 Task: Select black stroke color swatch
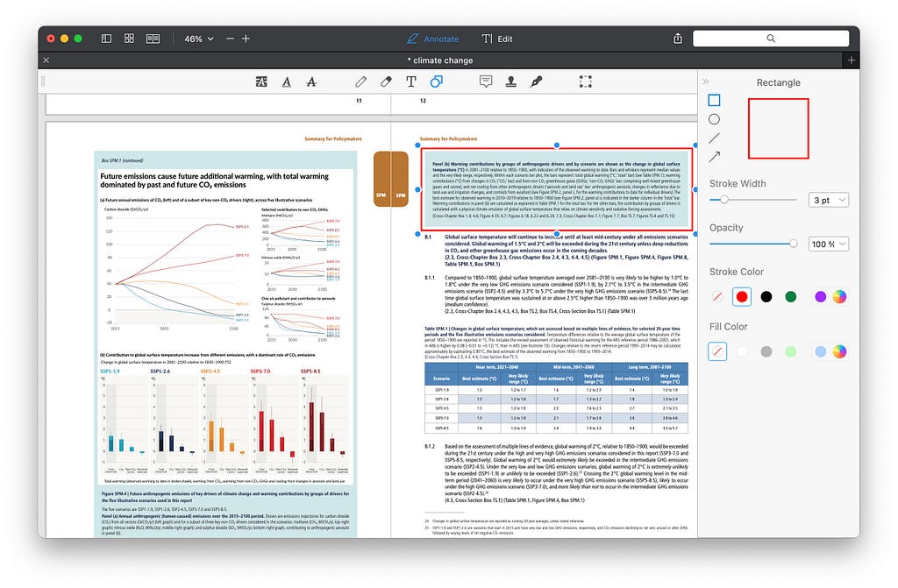tap(766, 296)
